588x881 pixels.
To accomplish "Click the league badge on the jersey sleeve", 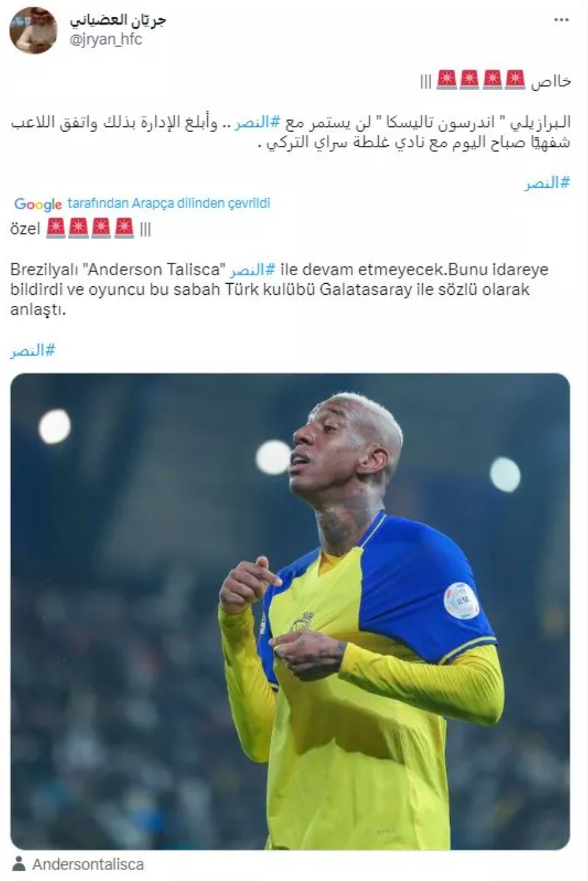I will click(461, 601).
